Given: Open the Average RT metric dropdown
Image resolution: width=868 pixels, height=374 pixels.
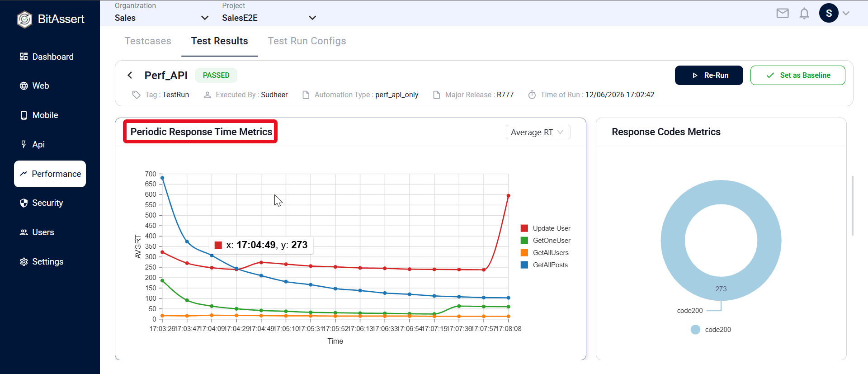Looking at the screenshot, I should point(538,132).
